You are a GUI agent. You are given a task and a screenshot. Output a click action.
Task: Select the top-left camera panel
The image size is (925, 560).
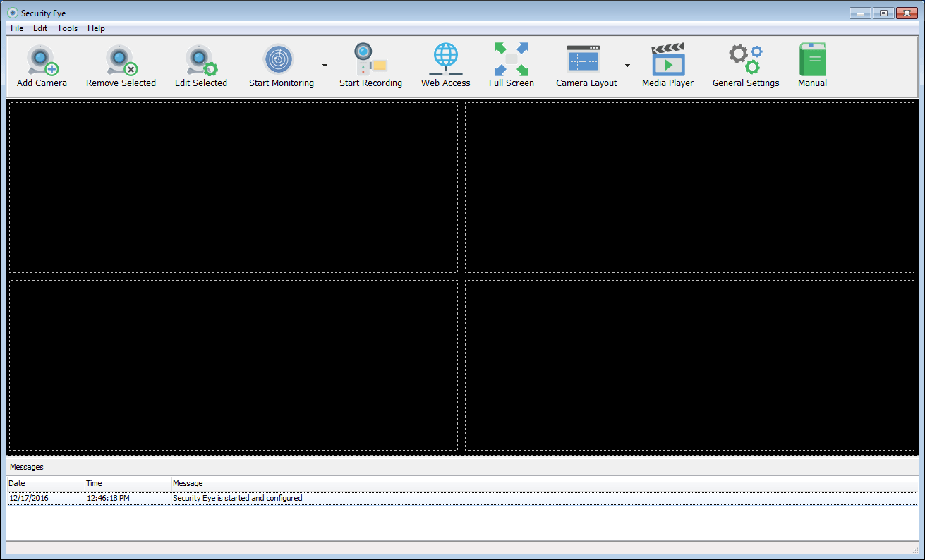click(x=233, y=187)
